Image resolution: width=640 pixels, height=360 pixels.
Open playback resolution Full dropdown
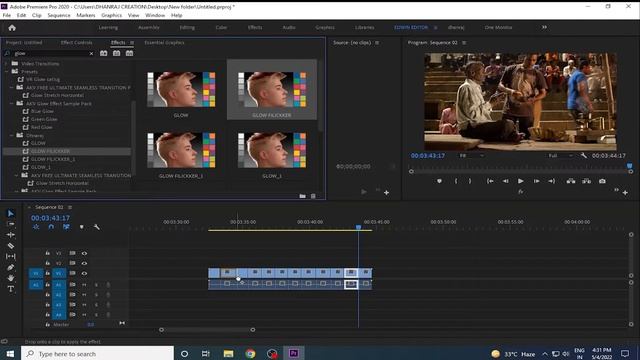click(x=560, y=156)
